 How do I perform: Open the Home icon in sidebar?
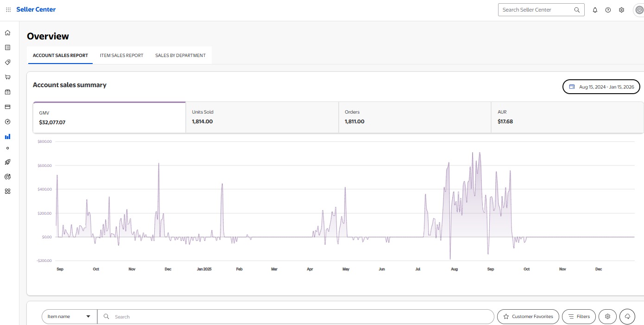[7, 33]
